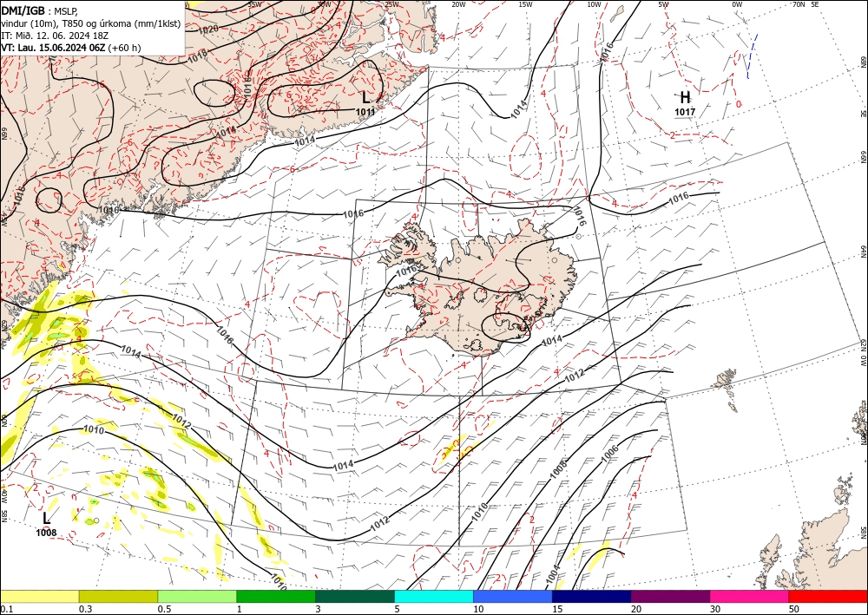Click the purple 20–30 legend swatch

coord(670,596)
